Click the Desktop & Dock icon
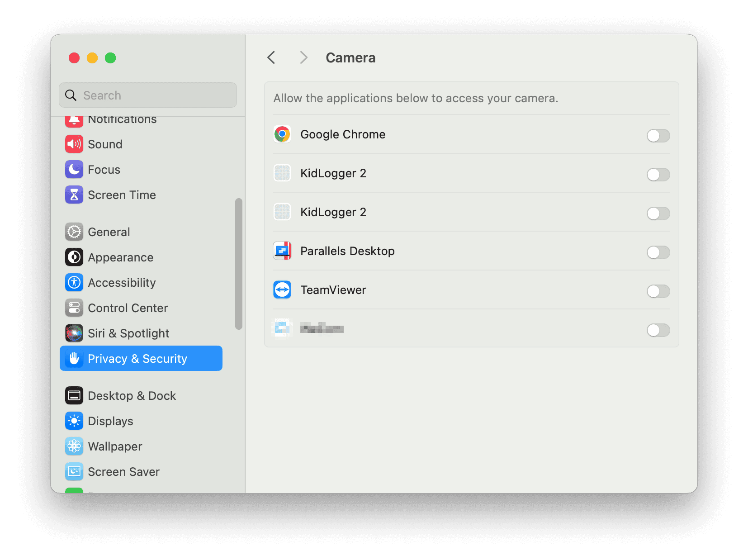The height and width of the screenshot is (560, 748). click(x=74, y=396)
